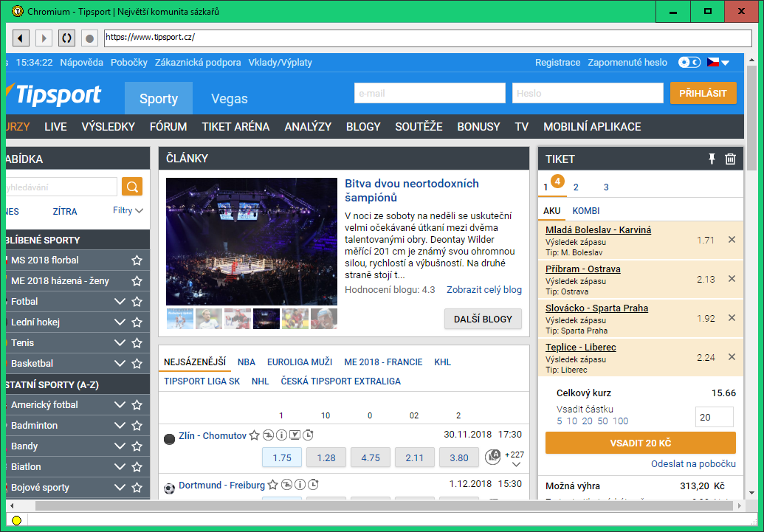Click the orange search magnifier button

click(132, 187)
